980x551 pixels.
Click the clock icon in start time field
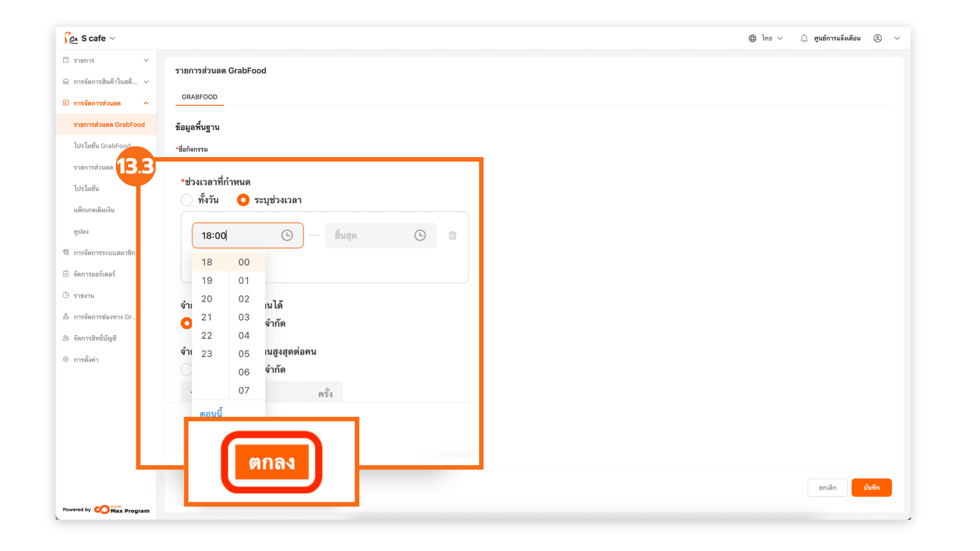(x=287, y=235)
